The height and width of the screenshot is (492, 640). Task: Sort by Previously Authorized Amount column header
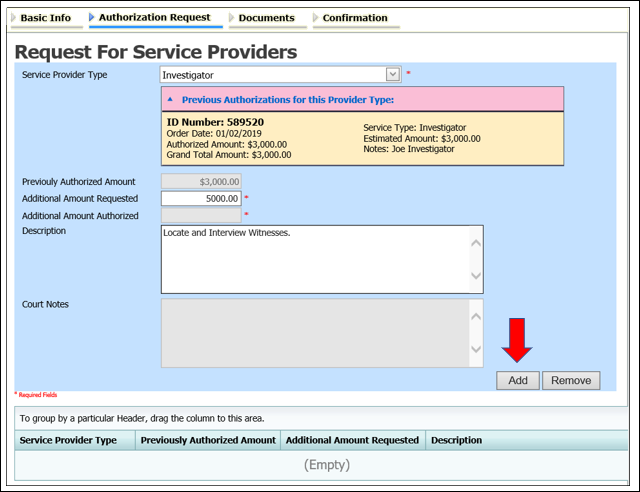coord(208,440)
